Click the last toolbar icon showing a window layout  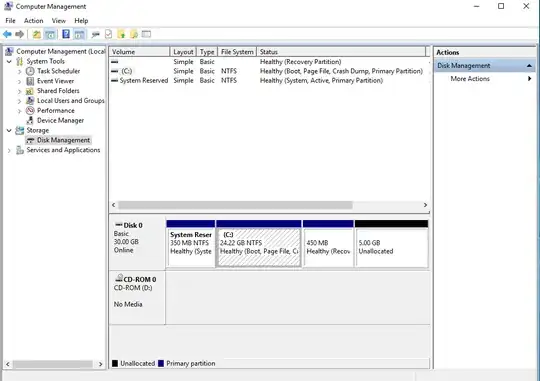[x=146, y=34]
